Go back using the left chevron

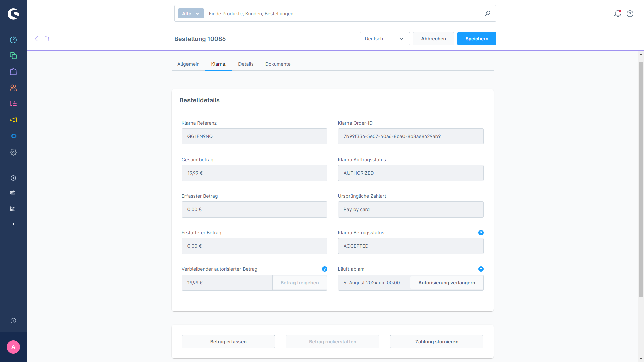[36, 39]
